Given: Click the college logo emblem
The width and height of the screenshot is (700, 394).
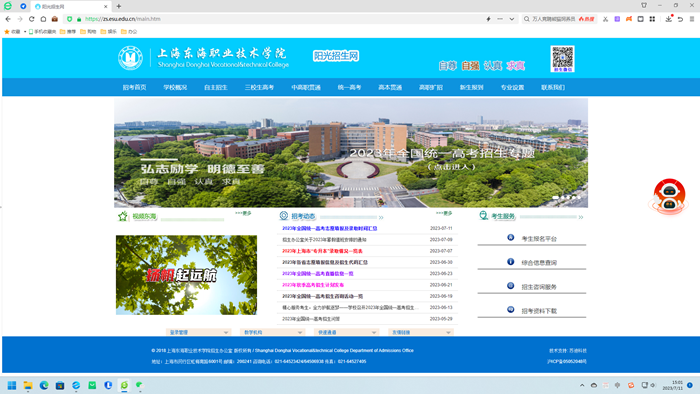Looking at the screenshot, I should tap(130, 58).
